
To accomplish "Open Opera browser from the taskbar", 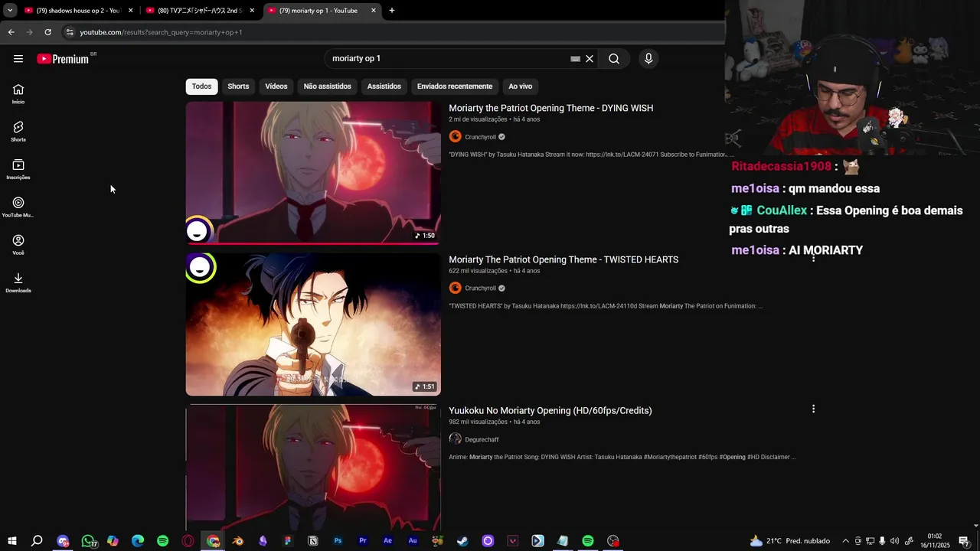I will [x=188, y=541].
